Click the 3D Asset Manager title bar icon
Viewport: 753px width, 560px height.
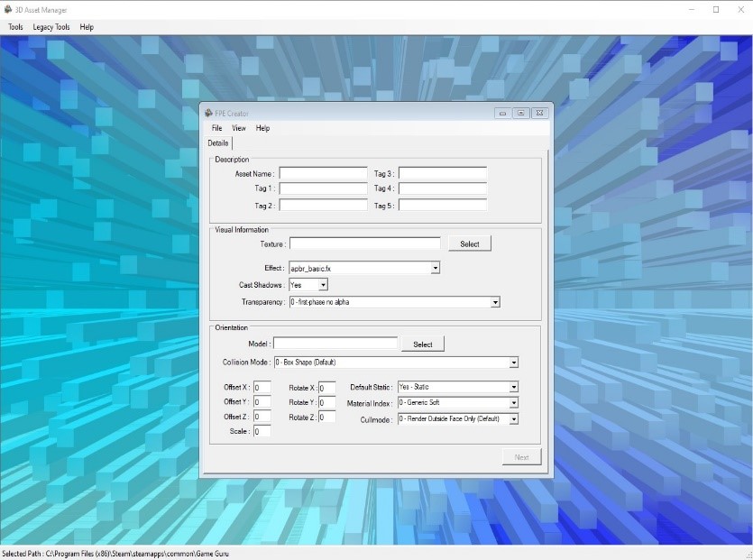pos(8,10)
